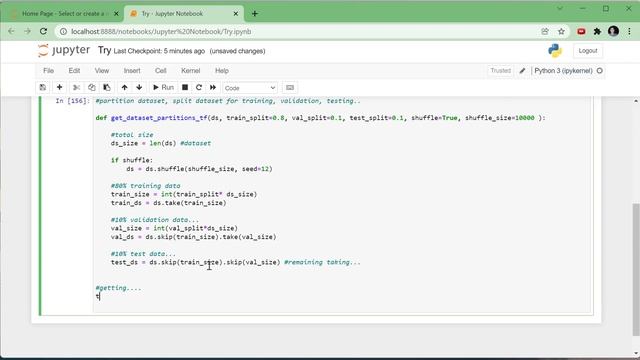
Task: Paste cells below icon
Action: click(107, 88)
